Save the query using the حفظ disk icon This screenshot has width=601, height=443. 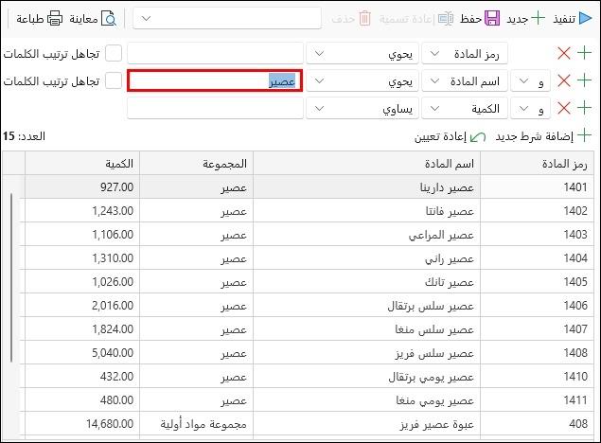(492, 18)
